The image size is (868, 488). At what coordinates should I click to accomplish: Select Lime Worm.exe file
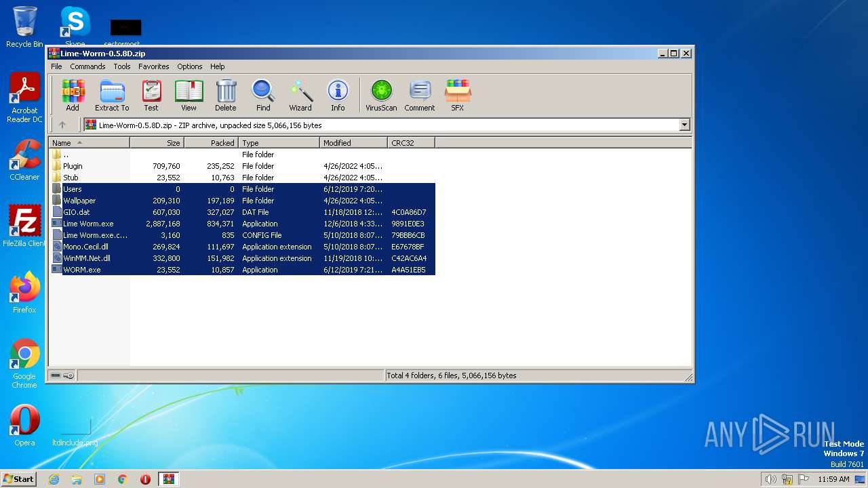[x=242, y=224]
